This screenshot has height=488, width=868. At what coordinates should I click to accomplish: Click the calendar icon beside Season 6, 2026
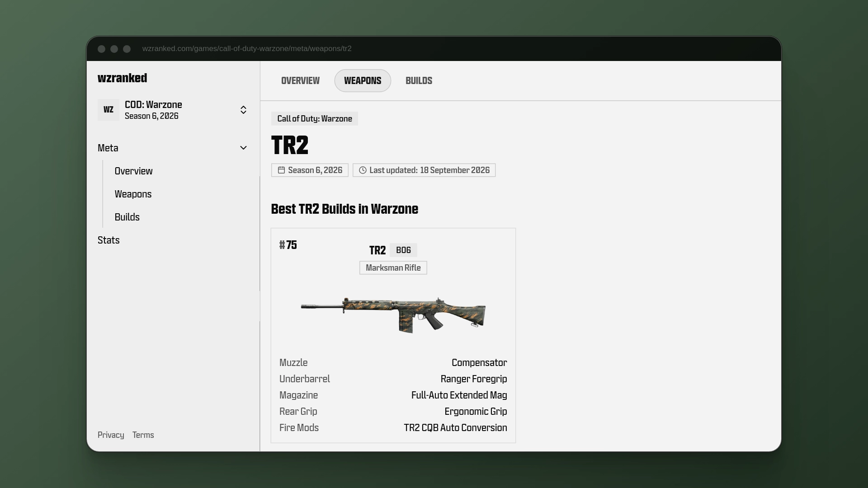coord(281,170)
